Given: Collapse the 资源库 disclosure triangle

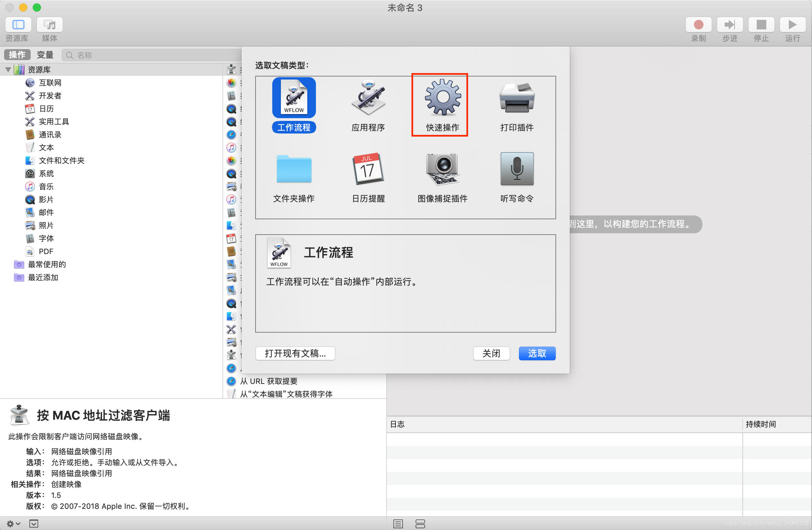Looking at the screenshot, I should [8, 70].
